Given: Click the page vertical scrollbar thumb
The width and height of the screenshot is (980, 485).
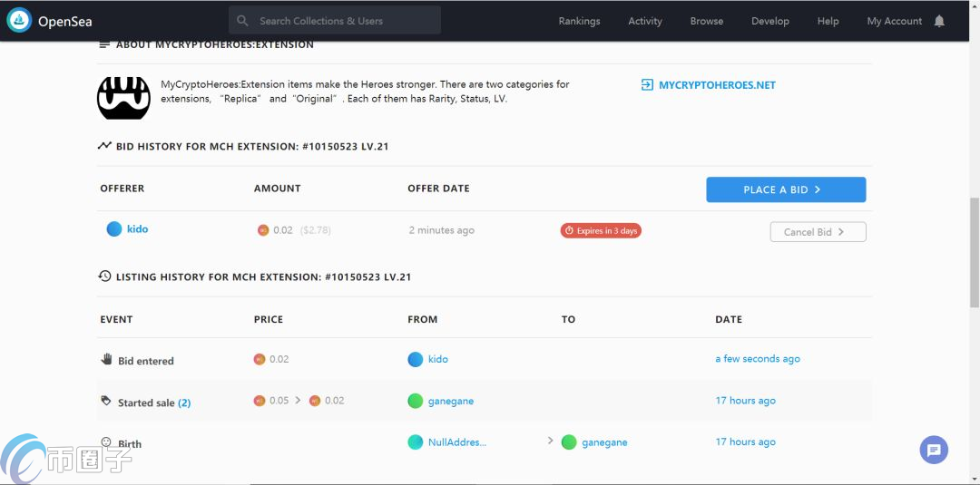Looking at the screenshot, I should [974, 252].
